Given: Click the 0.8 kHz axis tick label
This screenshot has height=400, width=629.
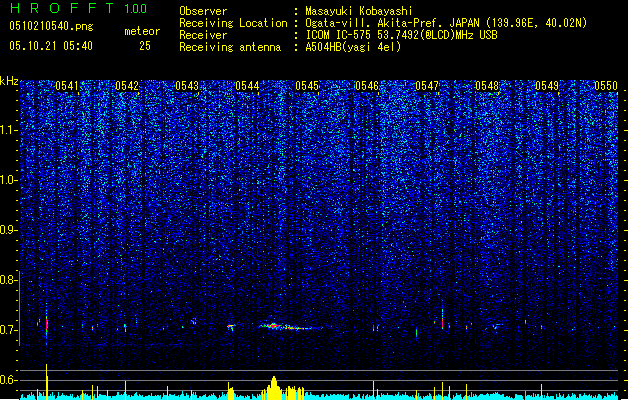Looking at the screenshot, I should pyautogui.click(x=8, y=280).
